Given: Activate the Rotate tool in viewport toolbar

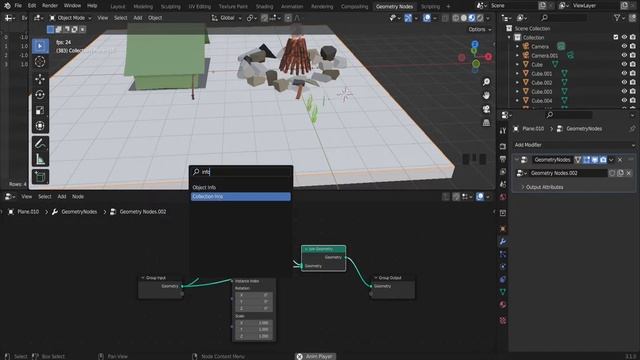Looking at the screenshot, I should [40, 95].
